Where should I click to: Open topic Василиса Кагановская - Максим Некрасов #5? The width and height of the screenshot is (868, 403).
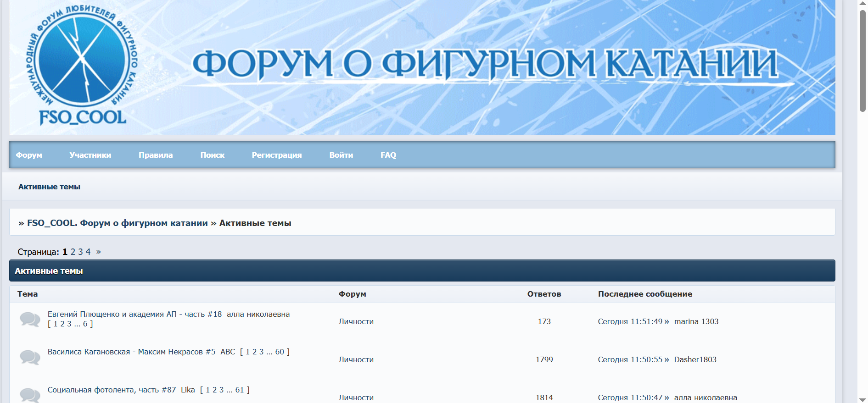tap(131, 352)
